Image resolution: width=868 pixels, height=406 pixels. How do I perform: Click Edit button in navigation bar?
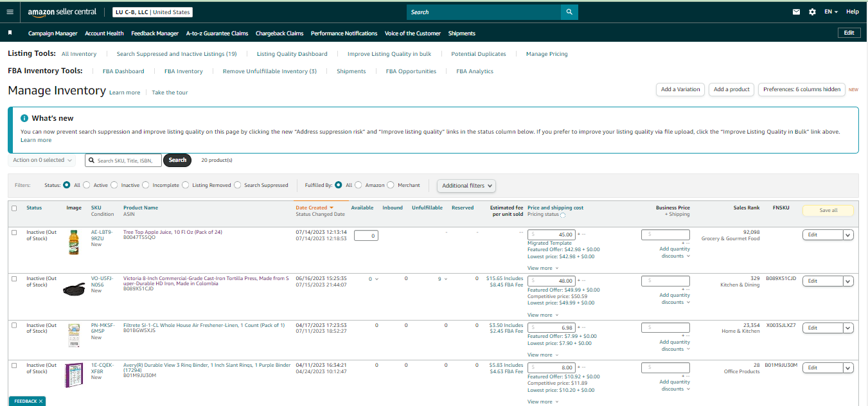coord(849,33)
